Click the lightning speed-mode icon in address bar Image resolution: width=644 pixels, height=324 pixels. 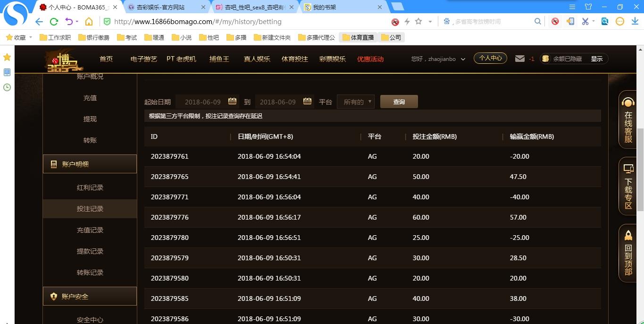[x=407, y=22]
